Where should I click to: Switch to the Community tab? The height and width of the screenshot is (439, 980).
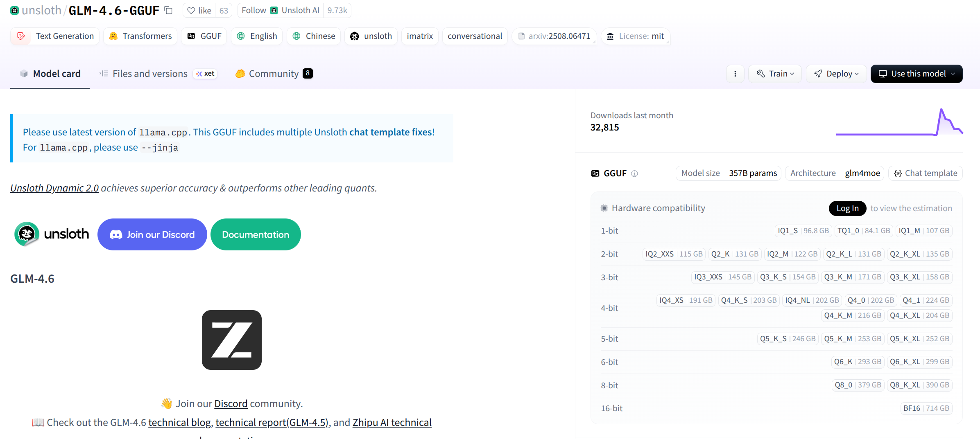click(x=274, y=74)
